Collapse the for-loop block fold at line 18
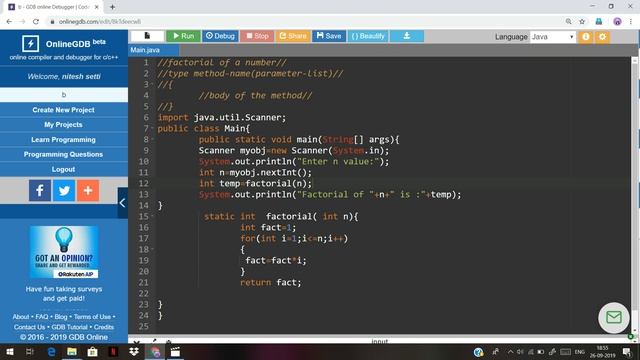Image resolution: width=640 pixels, height=360 pixels. pyautogui.click(x=153, y=249)
